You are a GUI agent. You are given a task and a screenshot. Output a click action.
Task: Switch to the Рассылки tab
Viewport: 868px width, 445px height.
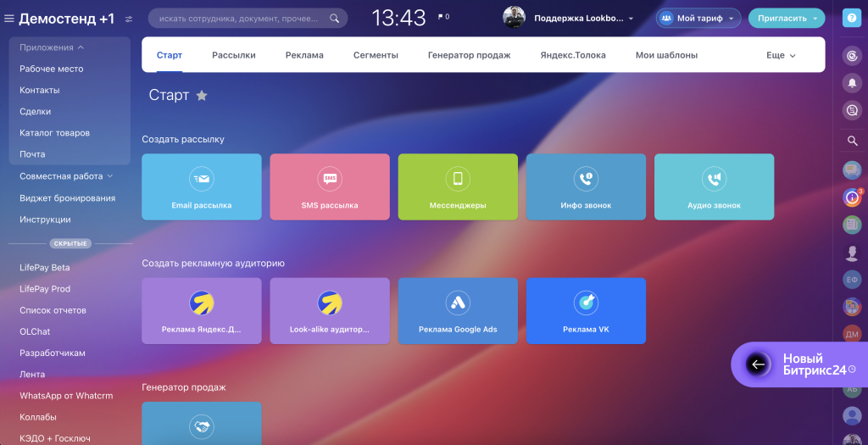click(x=234, y=55)
